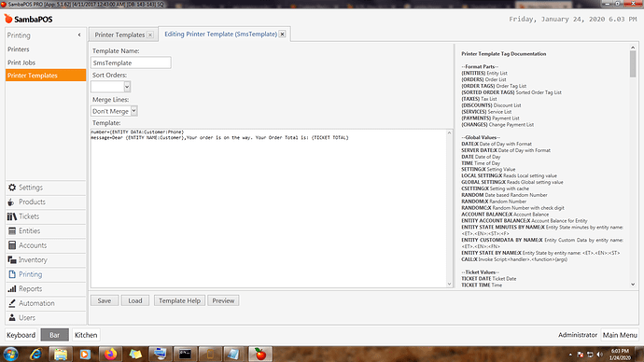Launch Firefox from the taskbar
This screenshot has width=644, height=362.
[110, 354]
